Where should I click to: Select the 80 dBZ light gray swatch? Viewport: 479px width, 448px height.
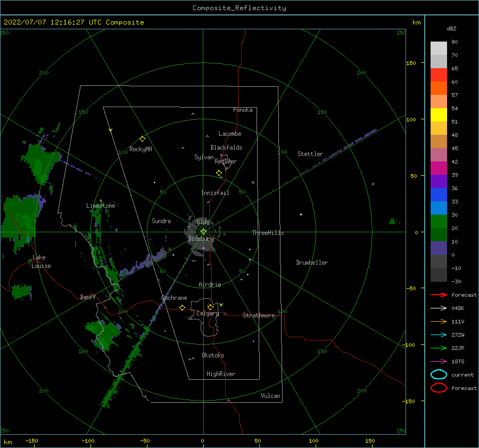pos(439,48)
